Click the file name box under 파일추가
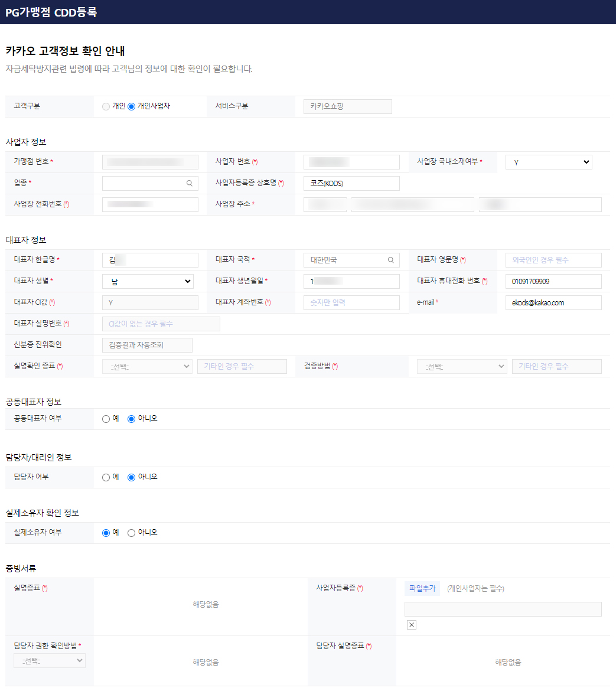Viewport: 616px width, 691px height. (x=503, y=609)
